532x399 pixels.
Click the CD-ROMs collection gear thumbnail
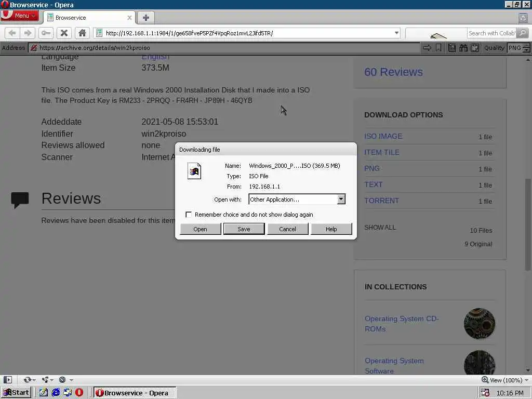(479, 323)
